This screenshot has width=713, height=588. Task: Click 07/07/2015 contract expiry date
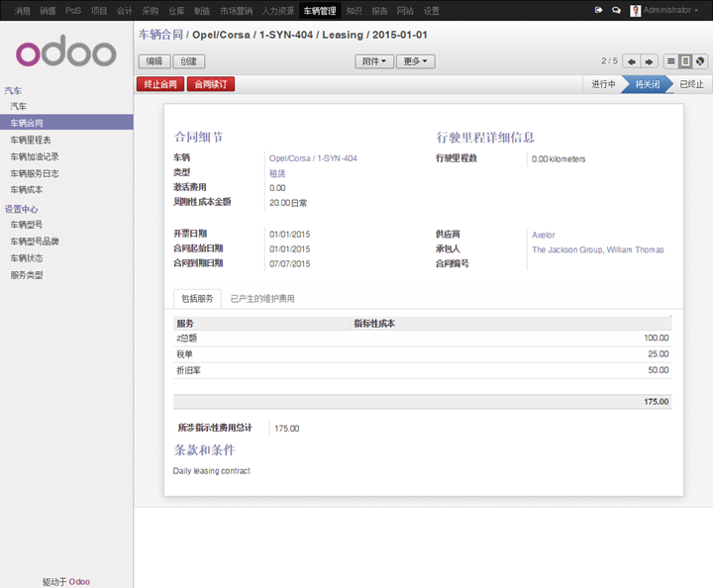pos(289,263)
